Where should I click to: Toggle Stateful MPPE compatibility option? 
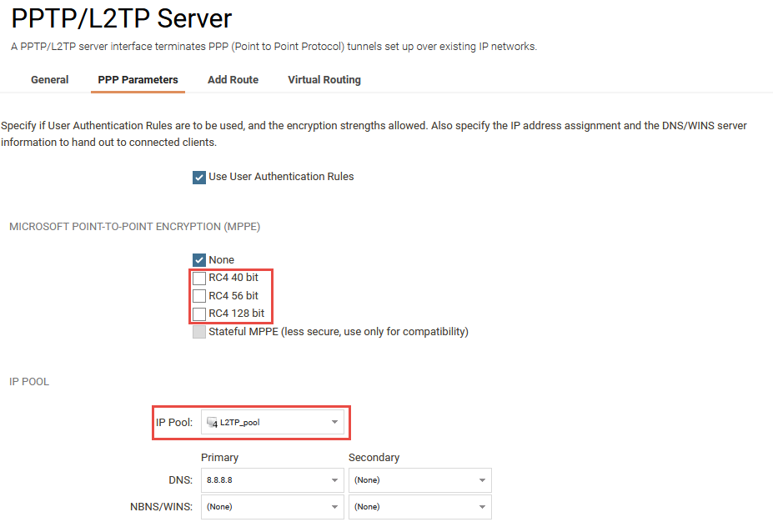(x=199, y=331)
